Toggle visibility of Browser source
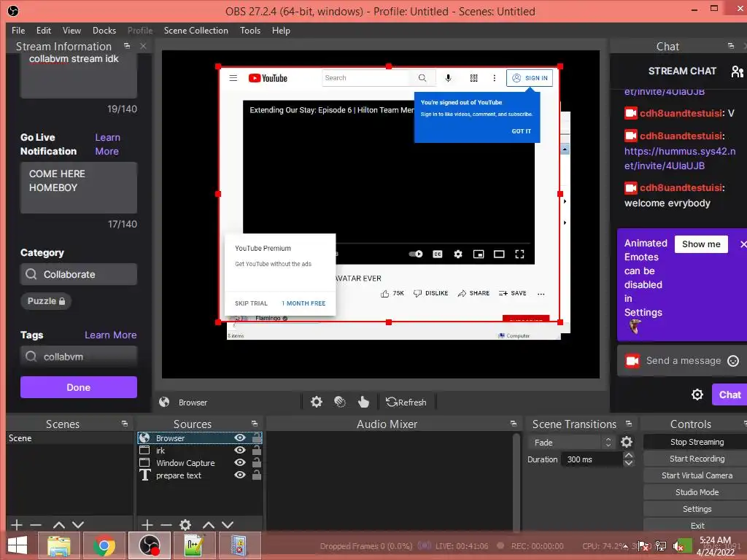This screenshot has width=747, height=560. [x=240, y=437]
